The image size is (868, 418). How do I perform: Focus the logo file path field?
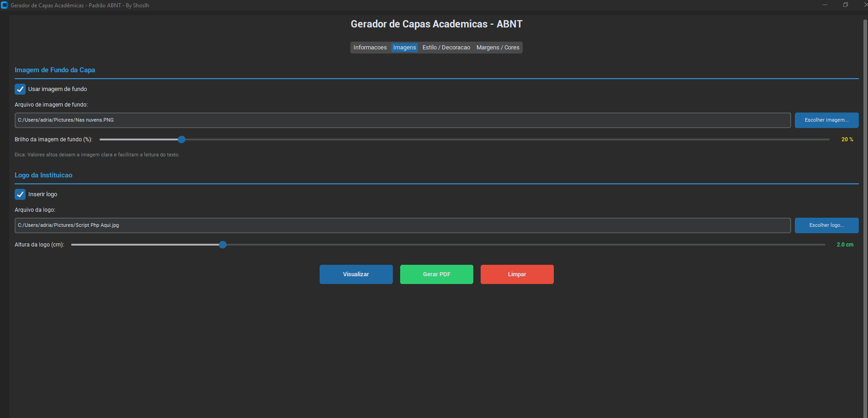tap(402, 225)
